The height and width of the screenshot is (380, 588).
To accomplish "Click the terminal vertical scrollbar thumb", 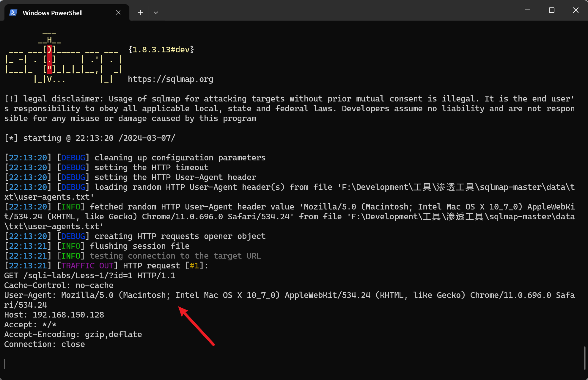I will 584,358.
